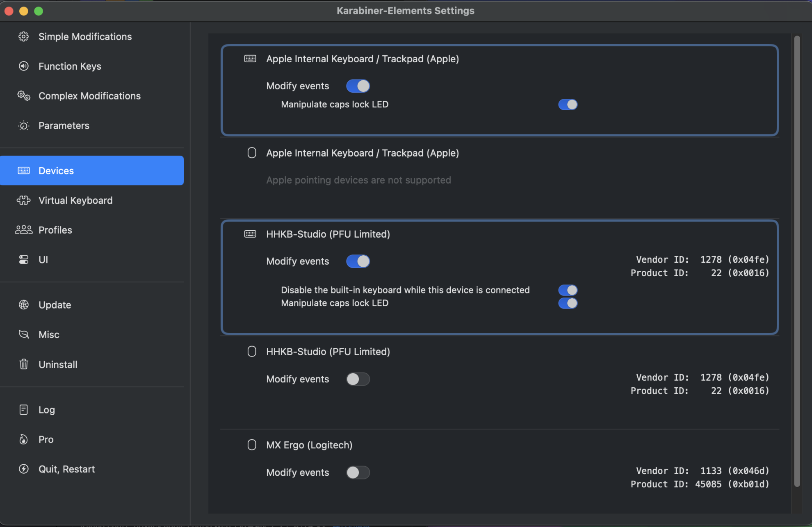Click the devices list vertical scrollbar
Viewport: 812px width, 527px height.
coord(797,261)
